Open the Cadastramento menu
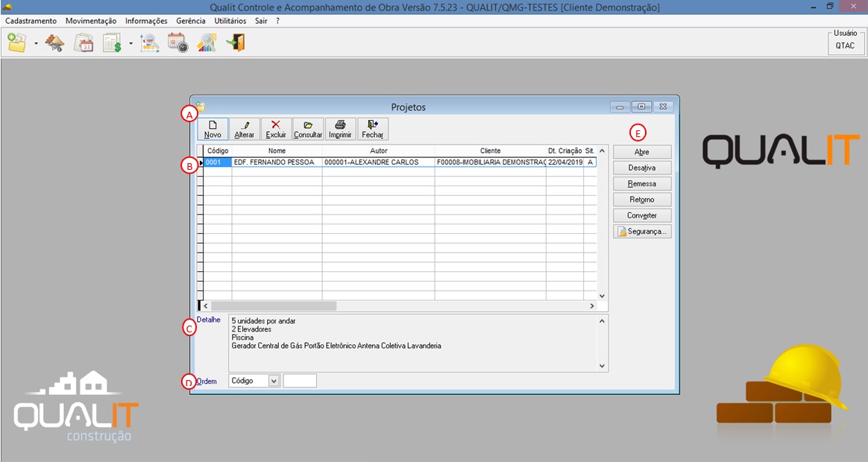 (31, 20)
